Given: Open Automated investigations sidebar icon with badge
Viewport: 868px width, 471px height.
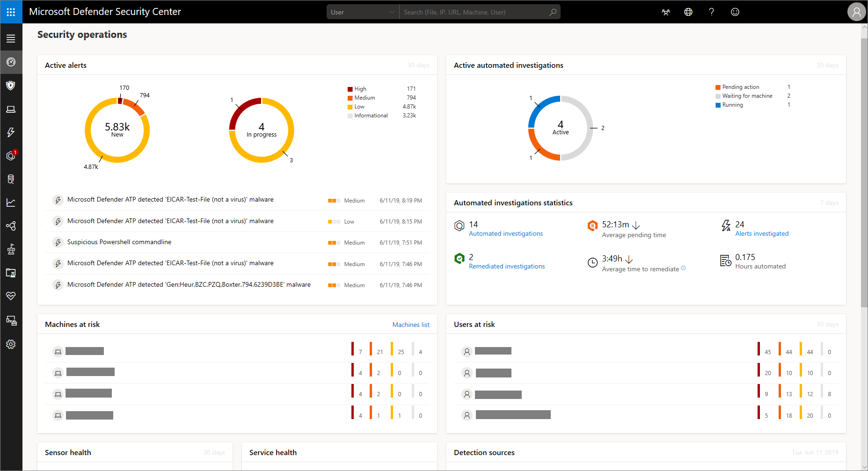Looking at the screenshot, I should (11, 156).
